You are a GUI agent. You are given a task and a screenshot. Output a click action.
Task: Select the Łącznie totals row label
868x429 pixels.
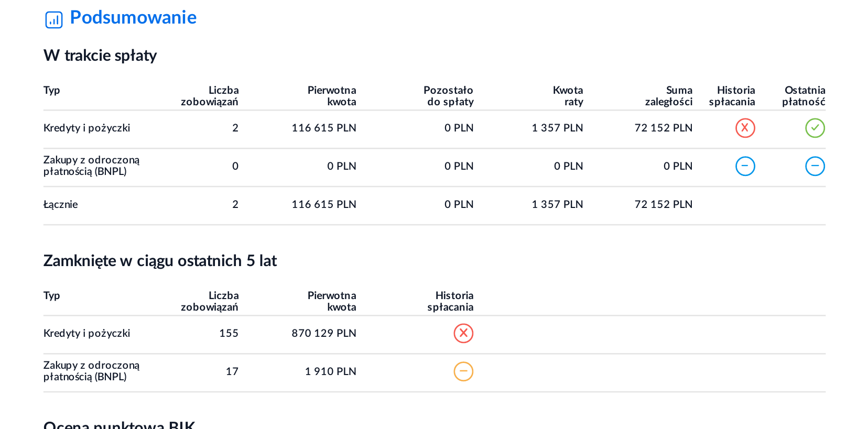tap(60, 204)
